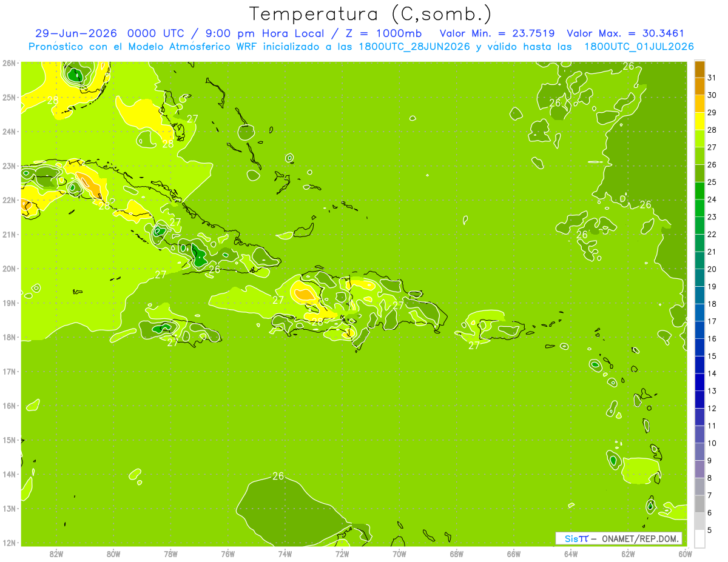The width and height of the screenshot is (728, 562).
Task: Click the 26 contour label at map bottom
Action: [x=278, y=476]
